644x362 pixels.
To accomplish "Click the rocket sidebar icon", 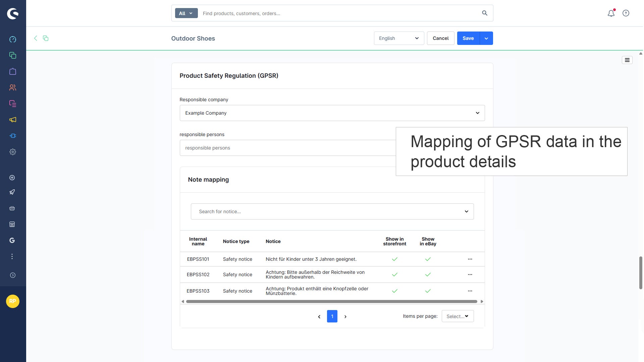I will (x=12, y=192).
